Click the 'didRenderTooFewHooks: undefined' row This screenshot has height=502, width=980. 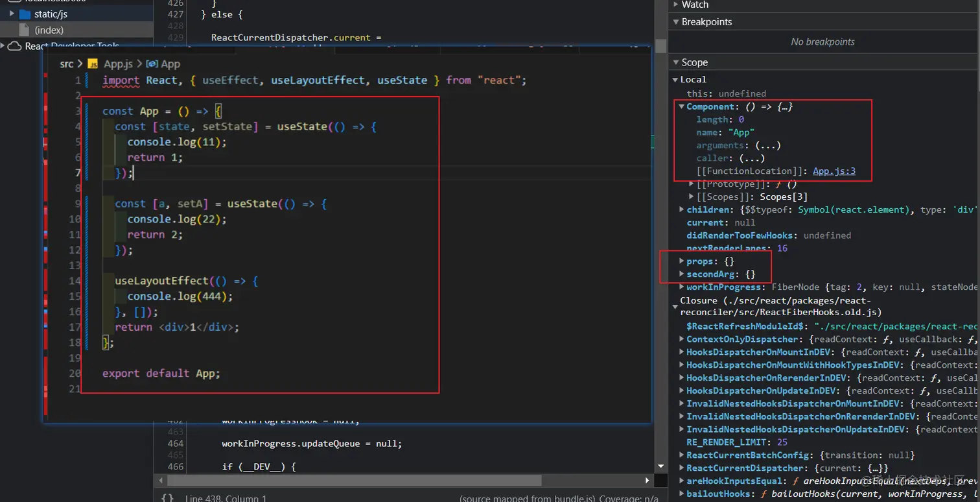(x=769, y=235)
